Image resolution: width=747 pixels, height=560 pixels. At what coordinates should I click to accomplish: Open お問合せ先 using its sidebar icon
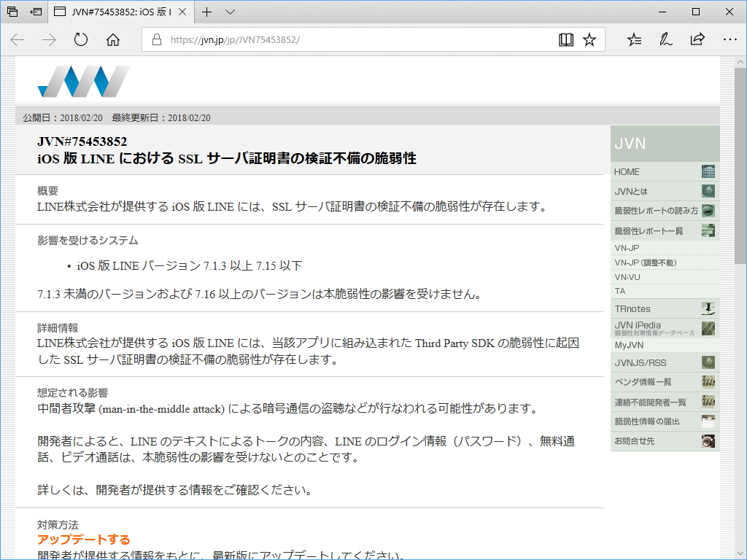707,440
